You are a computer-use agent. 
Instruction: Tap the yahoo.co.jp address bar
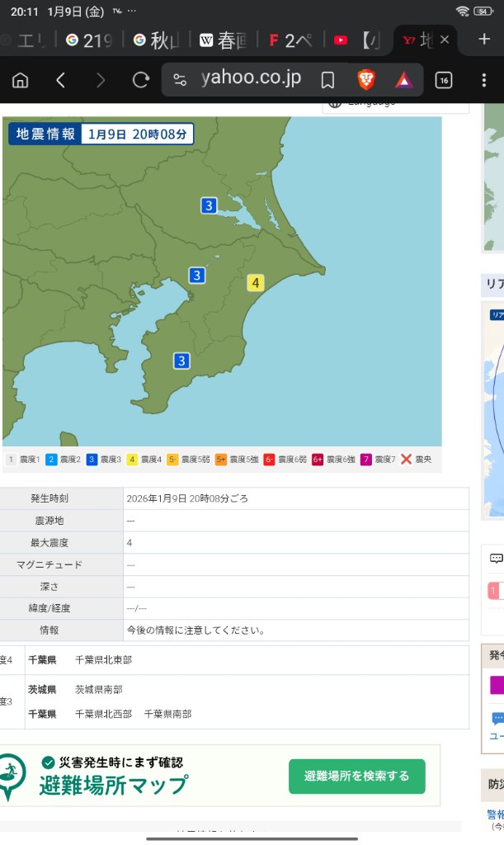251,79
